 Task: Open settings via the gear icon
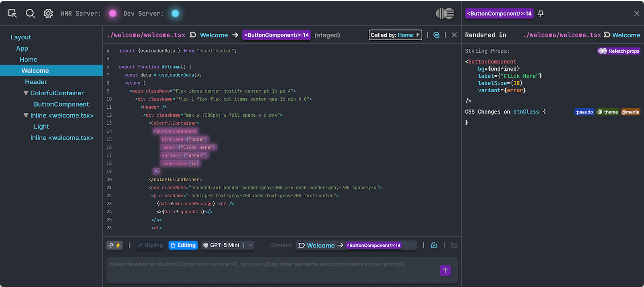[x=48, y=13]
